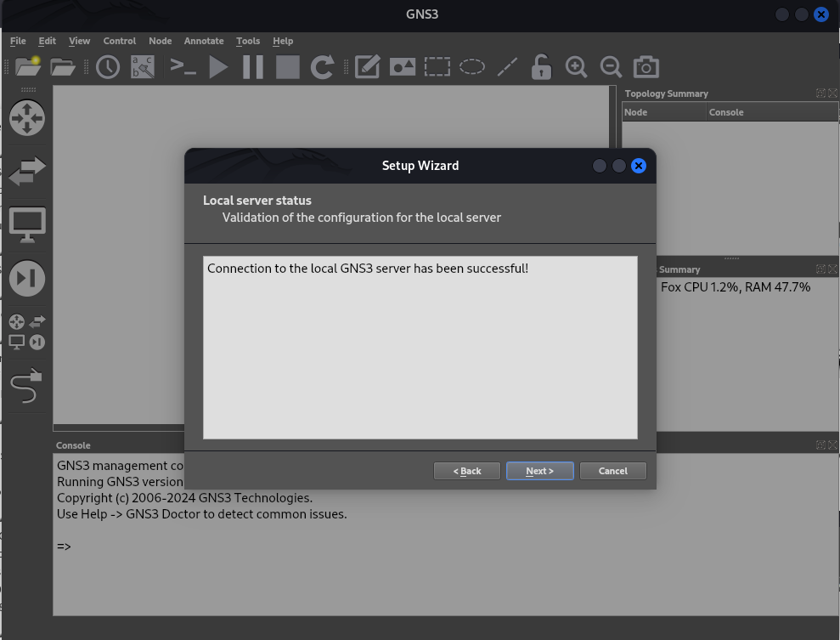Close the Setup Wizard dialog

[x=639, y=167]
